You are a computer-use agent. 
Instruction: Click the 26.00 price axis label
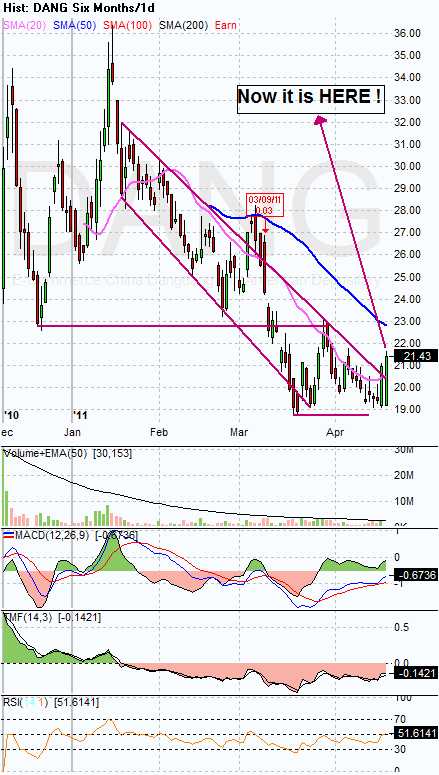coord(406,255)
